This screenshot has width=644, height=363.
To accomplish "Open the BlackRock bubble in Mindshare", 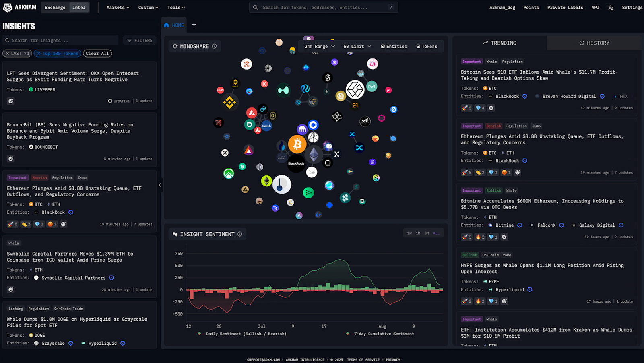I will pos(296,163).
